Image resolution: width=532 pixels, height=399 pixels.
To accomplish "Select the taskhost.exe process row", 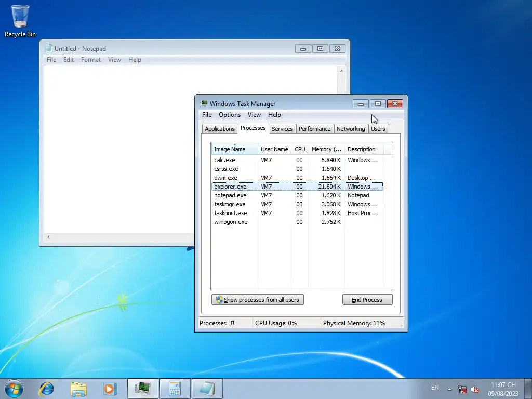I will (297, 212).
